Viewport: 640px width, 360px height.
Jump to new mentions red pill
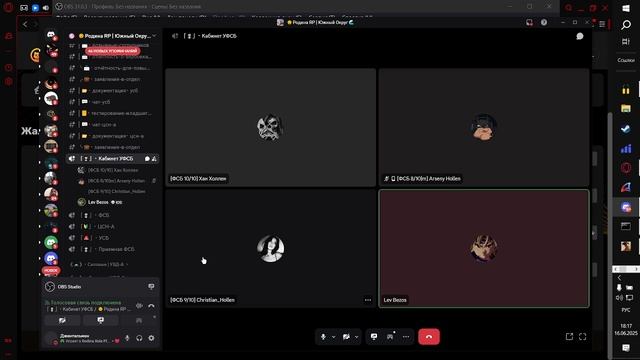click(x=112, y=51)
